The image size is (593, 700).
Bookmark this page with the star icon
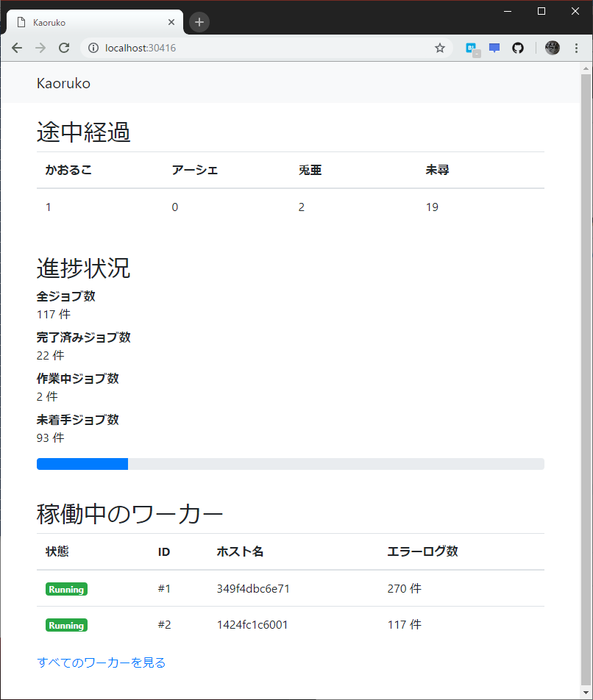(x=440, y=48)
